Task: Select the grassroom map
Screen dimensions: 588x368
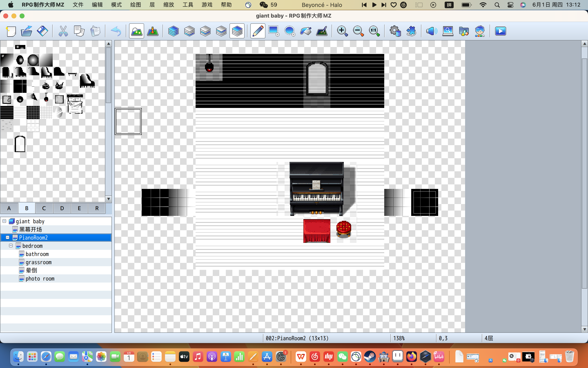Action: click(38, 262)
